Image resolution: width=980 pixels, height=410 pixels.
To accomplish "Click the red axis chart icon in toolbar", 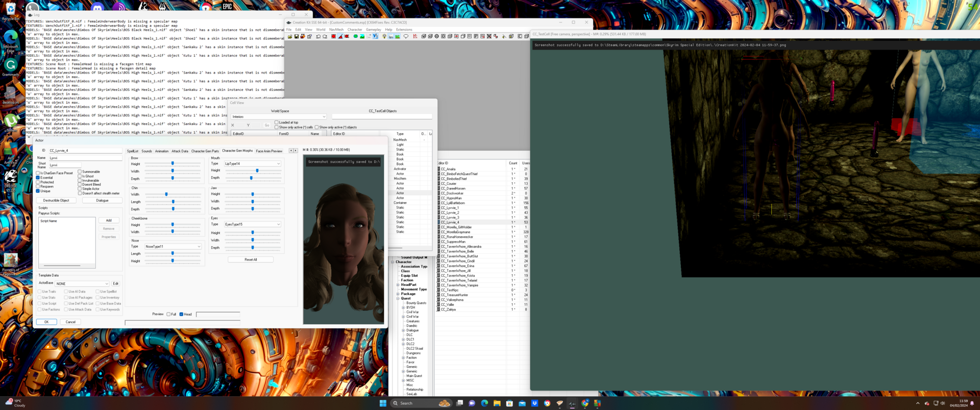I will (415, 36).
